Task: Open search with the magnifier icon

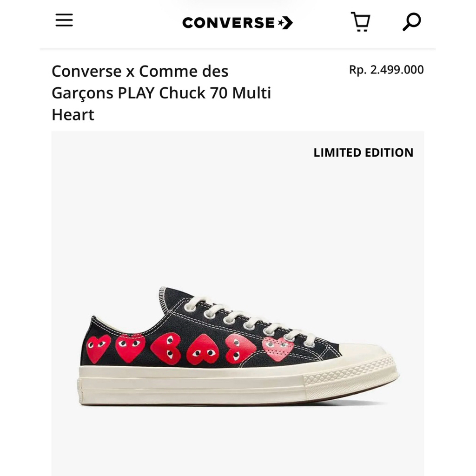Action: click(411, 21)
